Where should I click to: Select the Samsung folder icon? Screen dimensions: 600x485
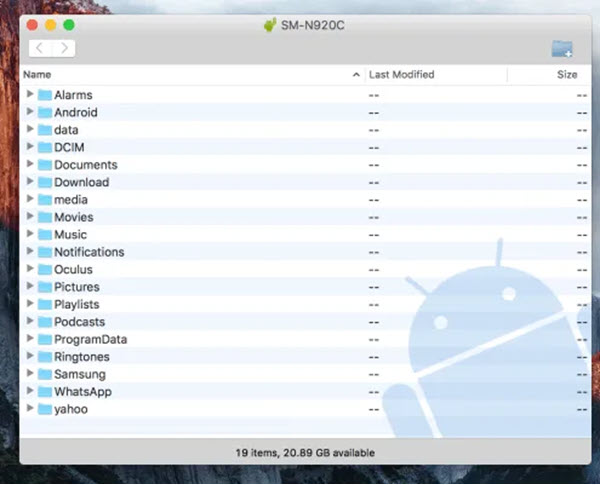[45, 374]
